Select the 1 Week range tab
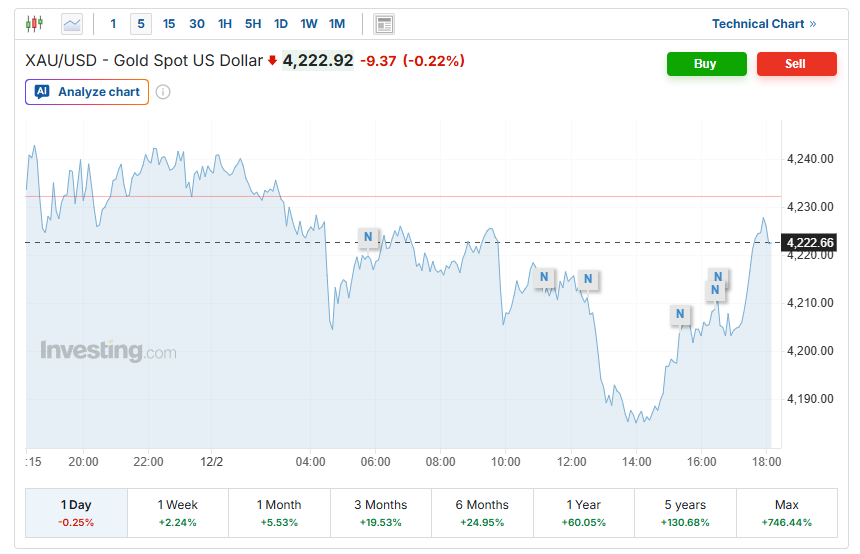The image size is (860, 554). 178,513
